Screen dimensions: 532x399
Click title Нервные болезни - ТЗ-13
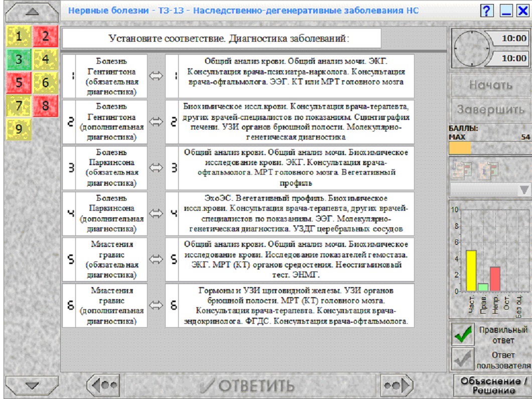pos(243,11)
